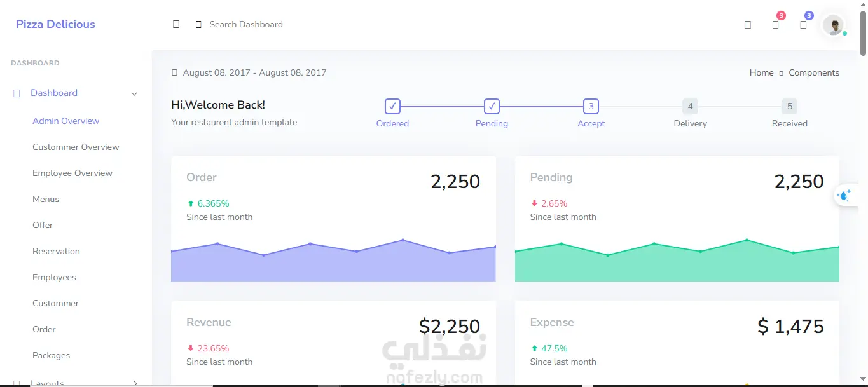
Task: Click the Dashboard sidebar icon
Action: (x=17, y=93)
